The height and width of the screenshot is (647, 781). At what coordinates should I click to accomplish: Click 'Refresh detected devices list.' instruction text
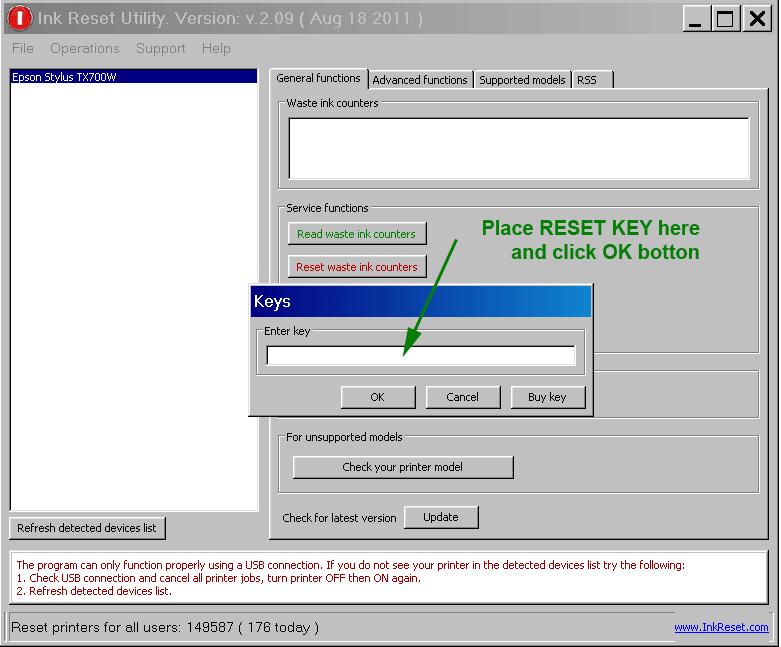point(101,591)
